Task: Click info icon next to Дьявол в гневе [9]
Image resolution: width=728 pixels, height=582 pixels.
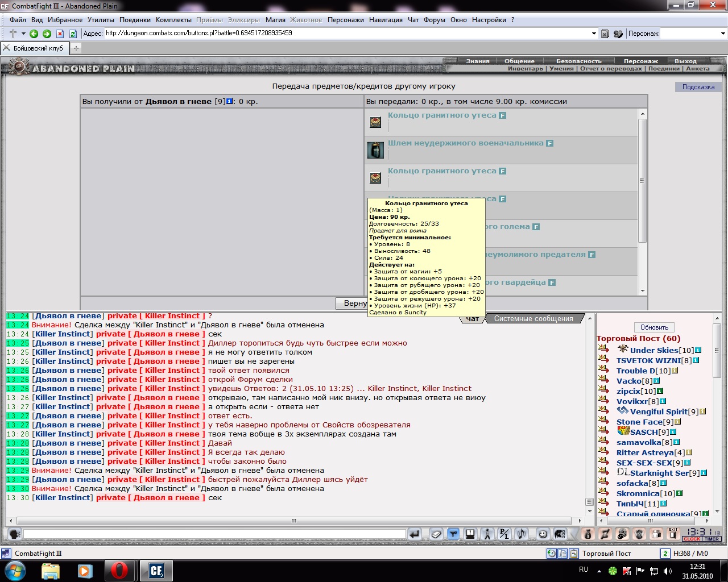Action: point(229,101)
